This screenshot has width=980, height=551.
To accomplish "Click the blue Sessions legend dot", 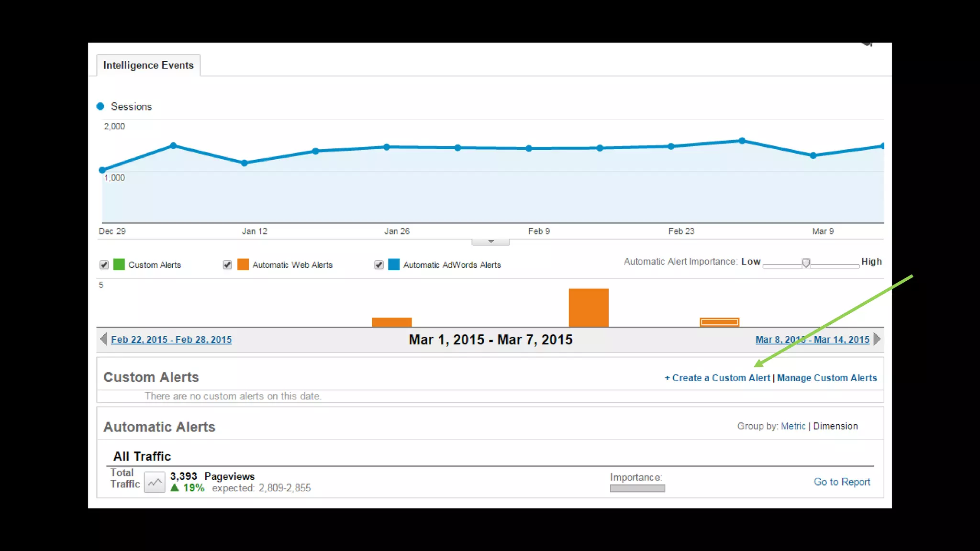I will pos(100,106).
